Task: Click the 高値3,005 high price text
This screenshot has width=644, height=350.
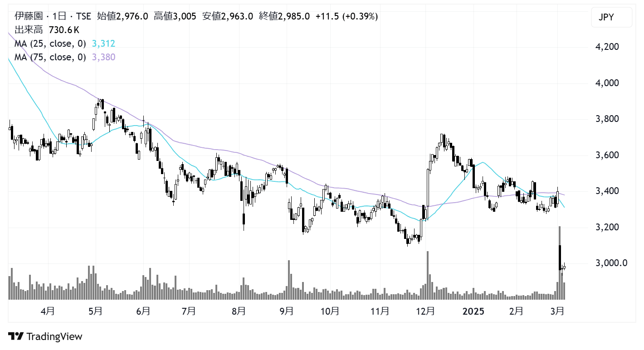Action: 175,16
